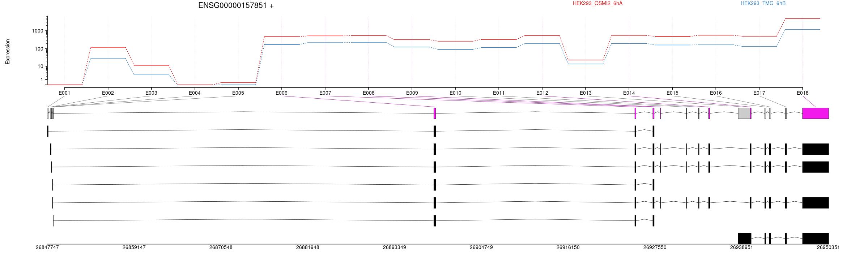Image resolution: width=868 pixels, height=253 pixels.
Task: Click genomic coordinate 26904749
Action: click(481, 248)
